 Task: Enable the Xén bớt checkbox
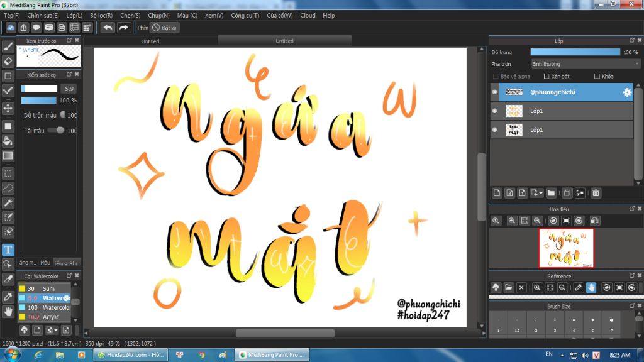(x=547, y=76)
